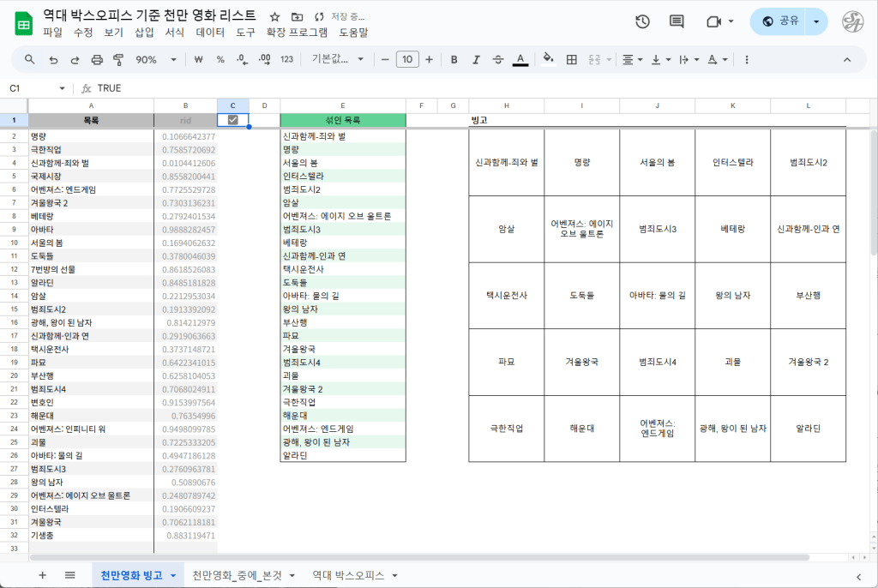
Task: Expand the font family dropdown
Action: (x=338, y=60)
